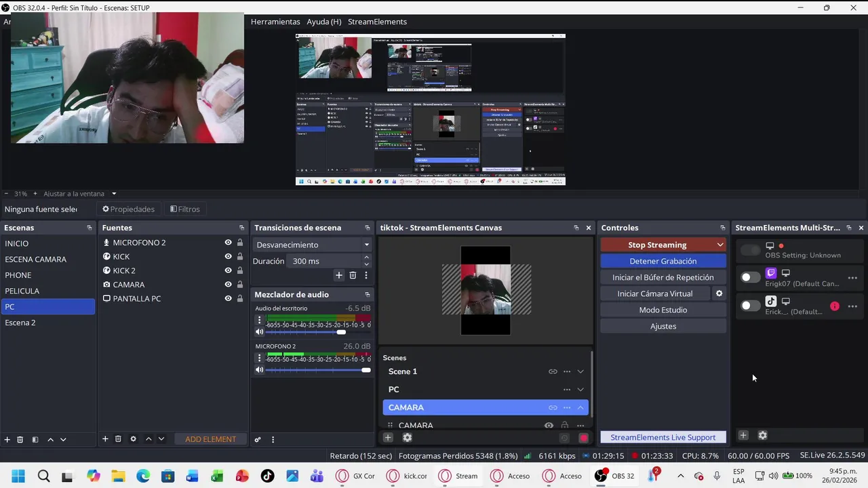
Task: Toggle OBS Setting output switch
Action: (750, 250)
